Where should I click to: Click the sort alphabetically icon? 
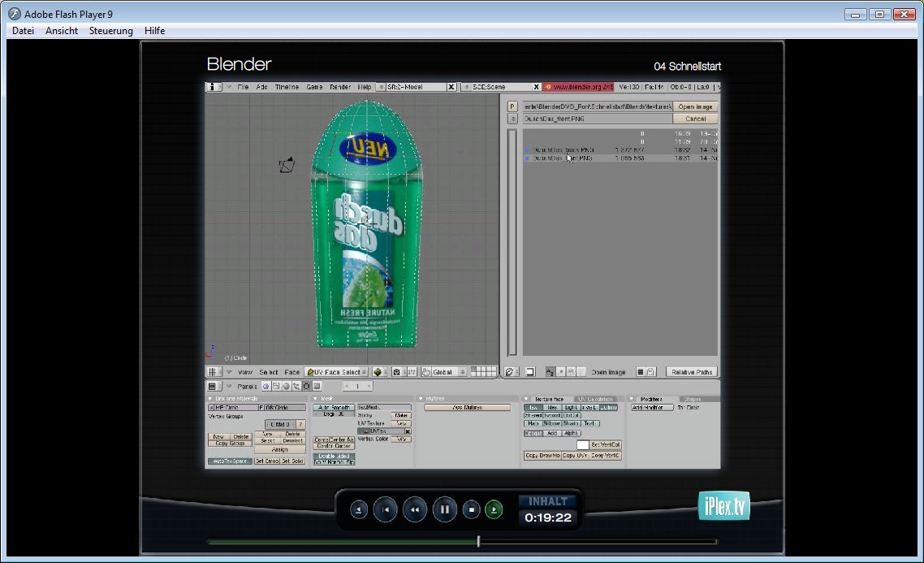[550, 372]
